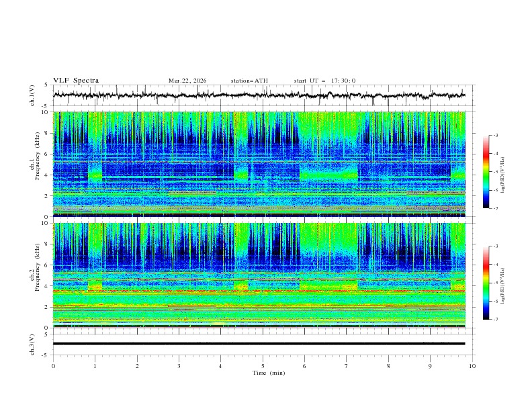Image resolution: width=532 pixels, height=411 pixels.
Task: Click tick label "4" on the Time axis
Action: (221, 366)
